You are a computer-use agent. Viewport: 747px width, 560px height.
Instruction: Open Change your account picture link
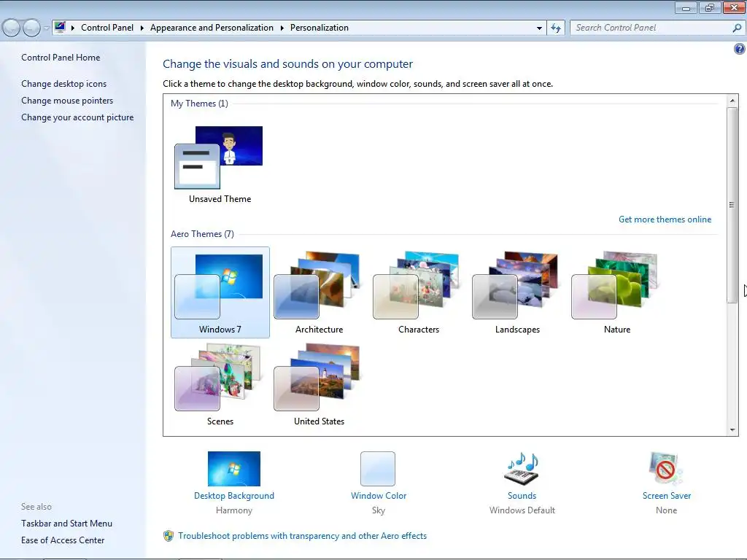click(77, 117)
